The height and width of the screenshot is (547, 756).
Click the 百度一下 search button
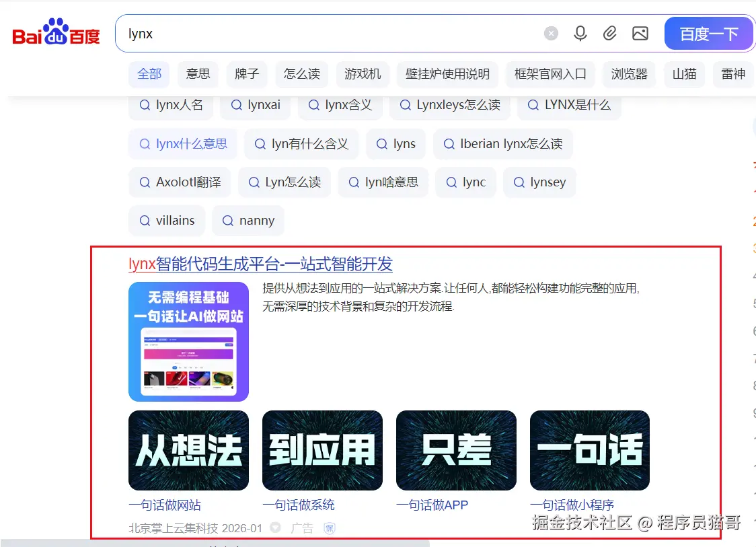point(708,33)
